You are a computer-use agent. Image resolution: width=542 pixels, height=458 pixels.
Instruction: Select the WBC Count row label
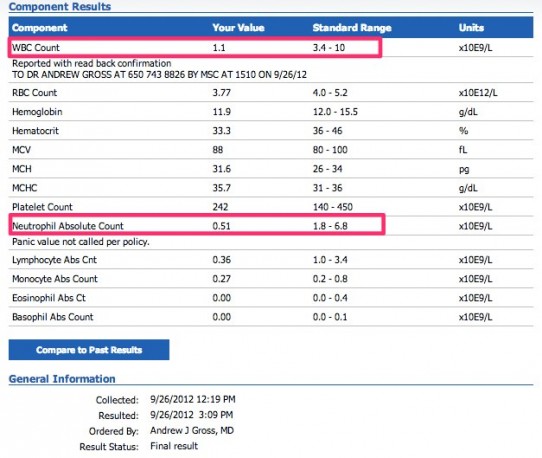click(36, 47)
